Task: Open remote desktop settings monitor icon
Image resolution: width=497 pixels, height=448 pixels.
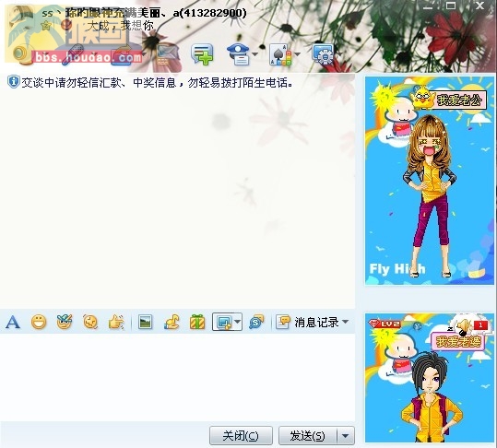Action: 323,54
